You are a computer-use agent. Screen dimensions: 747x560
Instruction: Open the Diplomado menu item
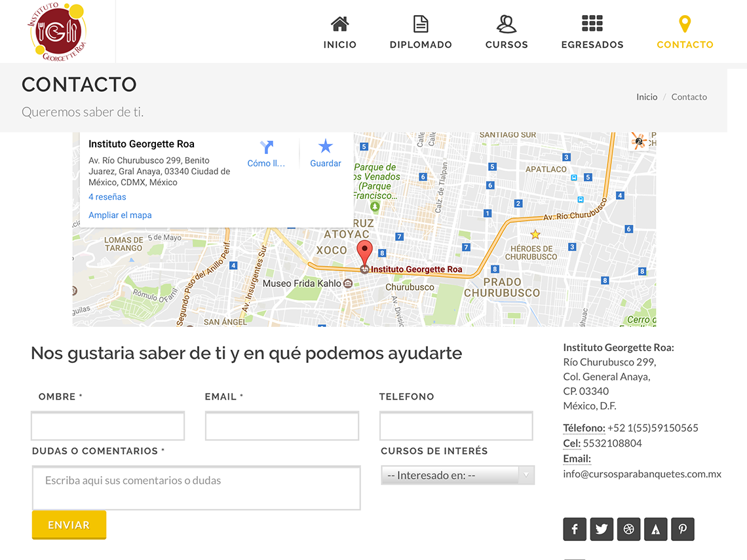[421, 33]
